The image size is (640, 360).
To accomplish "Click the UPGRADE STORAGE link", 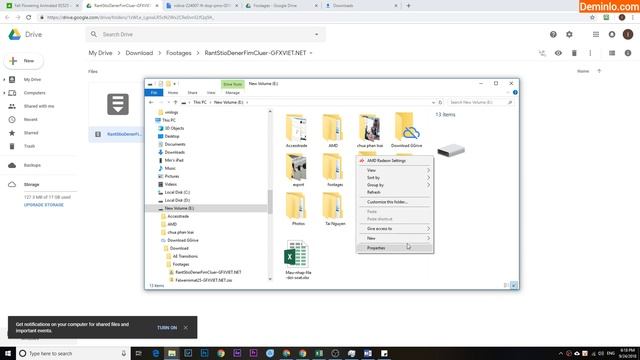I will pyautogui.click(x=44, y=205).
